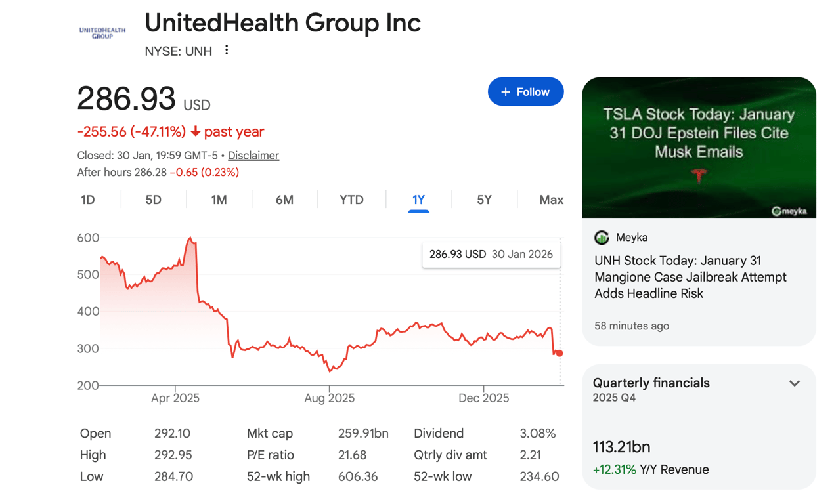Click the UnitedHealth Group logo
This screenshot has width=834, height=504.
click(x=102, y=32)
